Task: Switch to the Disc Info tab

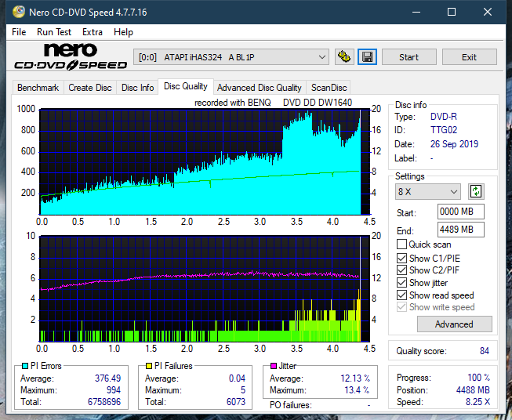Action: click(137, 88)
